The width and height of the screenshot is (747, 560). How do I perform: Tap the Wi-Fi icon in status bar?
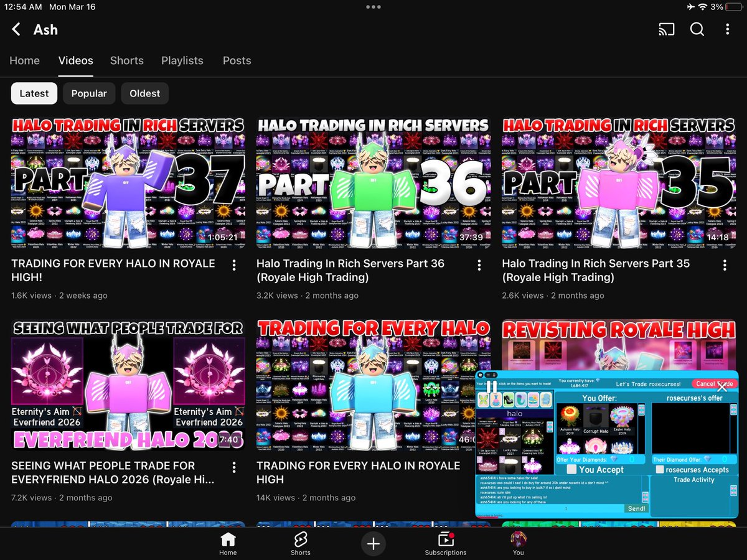(x=702, y=7)
